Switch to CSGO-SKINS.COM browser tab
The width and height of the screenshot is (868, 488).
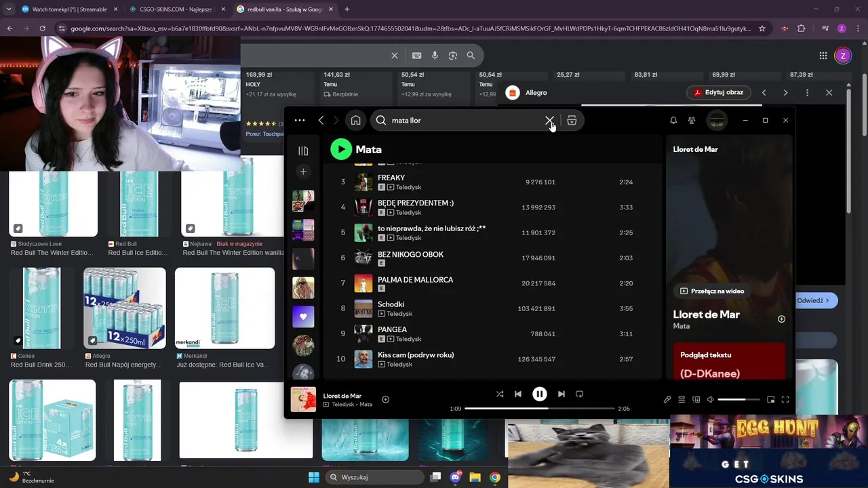[x=176, y=9]
